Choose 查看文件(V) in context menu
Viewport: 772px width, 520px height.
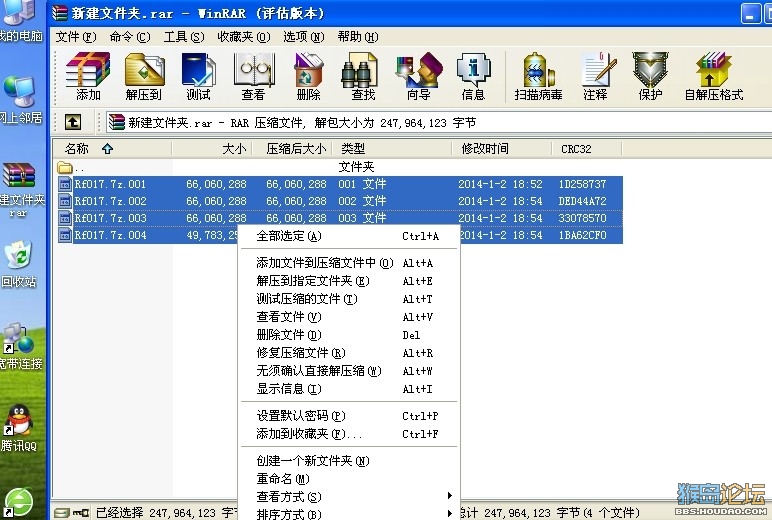pos(349,317)
